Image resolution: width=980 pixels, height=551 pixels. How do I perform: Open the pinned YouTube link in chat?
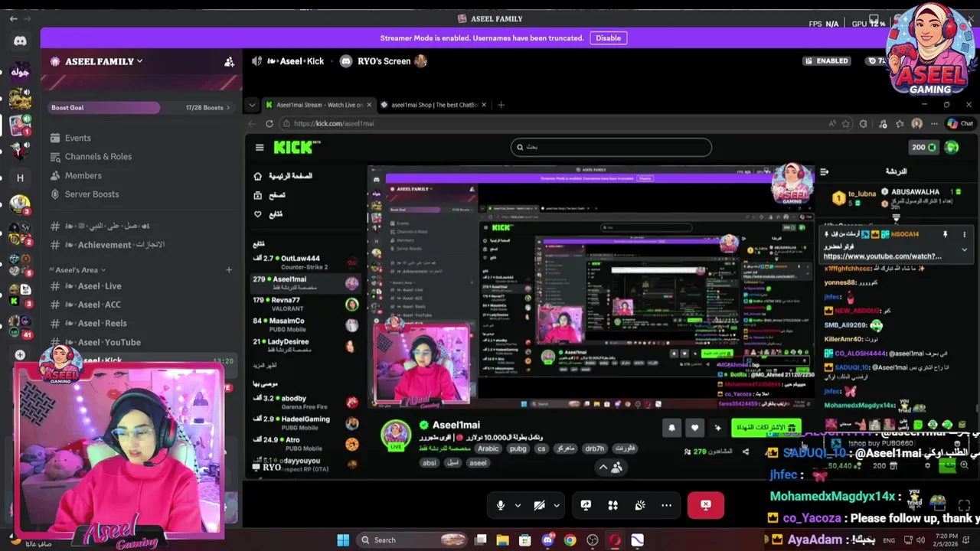point(882,256)
